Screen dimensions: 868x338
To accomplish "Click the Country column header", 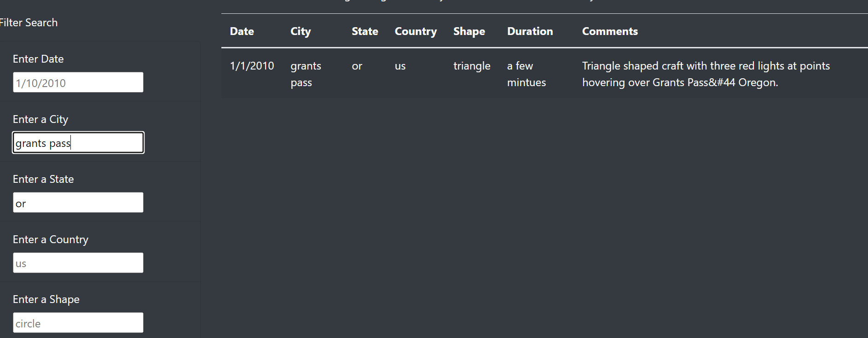I will point(416,31).
